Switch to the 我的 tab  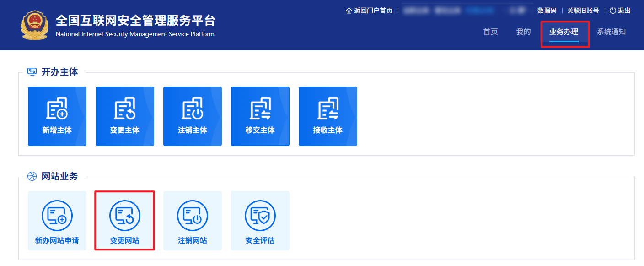[x=524, y=32]
